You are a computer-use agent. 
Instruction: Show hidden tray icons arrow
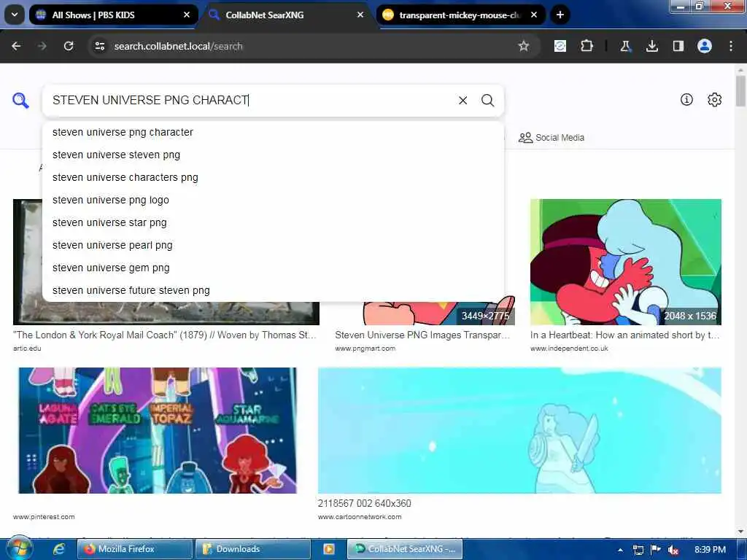(620, 550)
